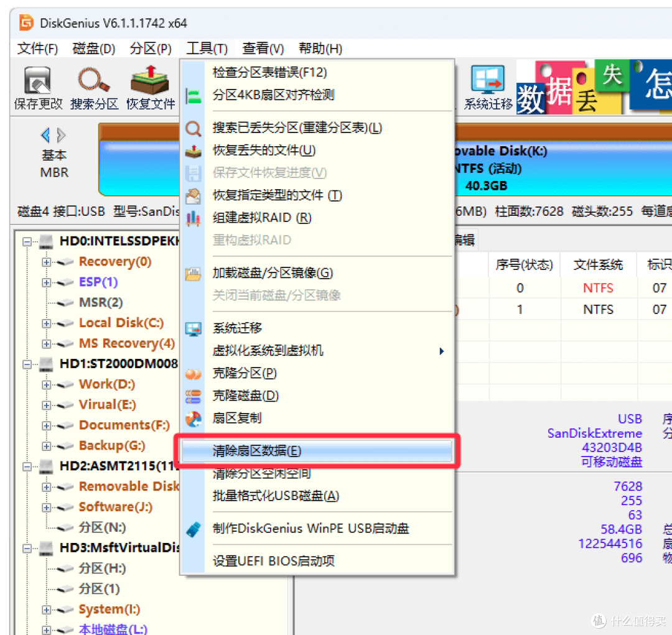Click the partition icon beside Work(D:)
Screen dimensions: 672x635
click(x=65, y=385)
